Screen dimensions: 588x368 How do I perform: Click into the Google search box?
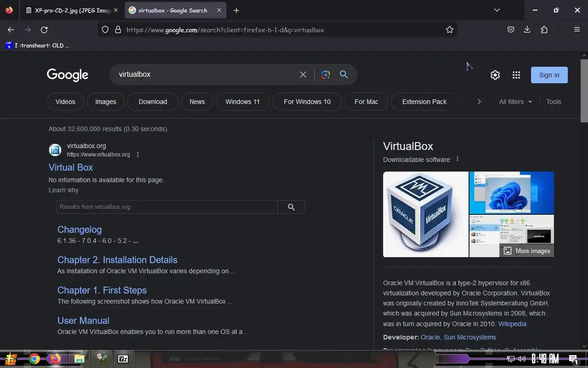click(207, 75)
